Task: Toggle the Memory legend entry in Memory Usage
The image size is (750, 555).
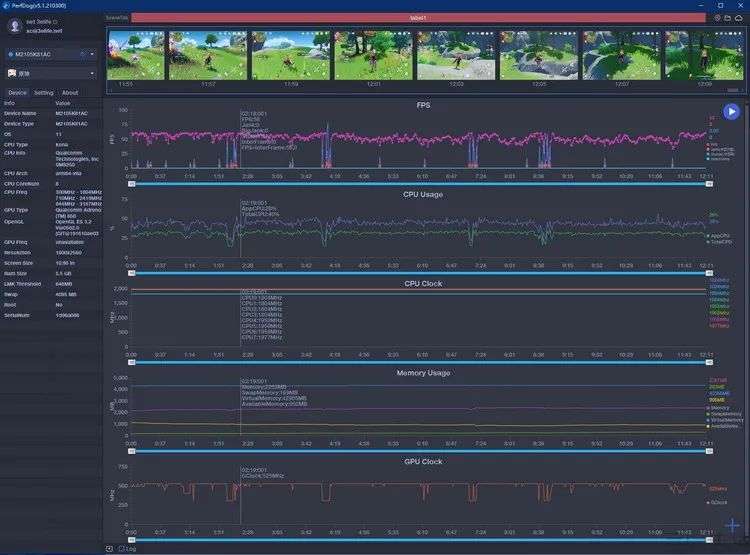Action: (718, 408)
